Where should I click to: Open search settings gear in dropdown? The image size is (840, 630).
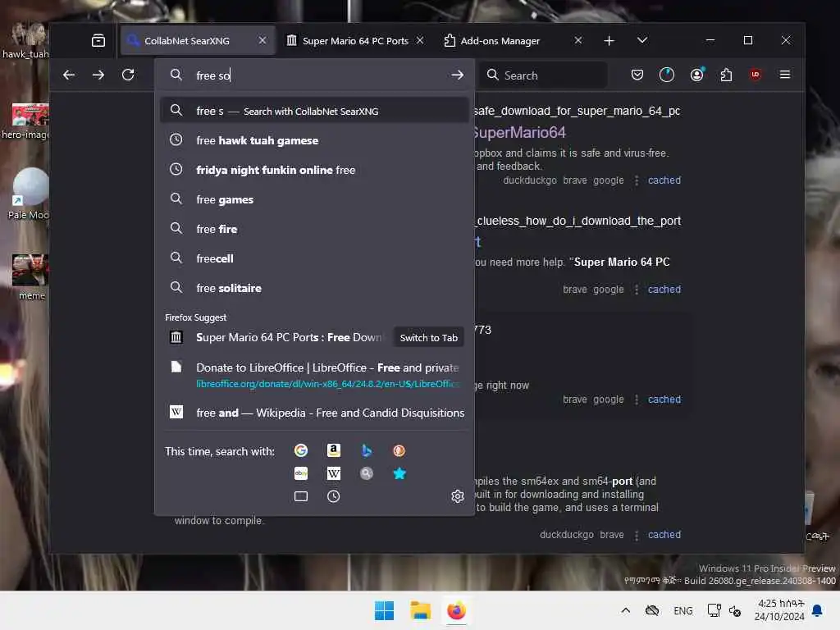457,496
